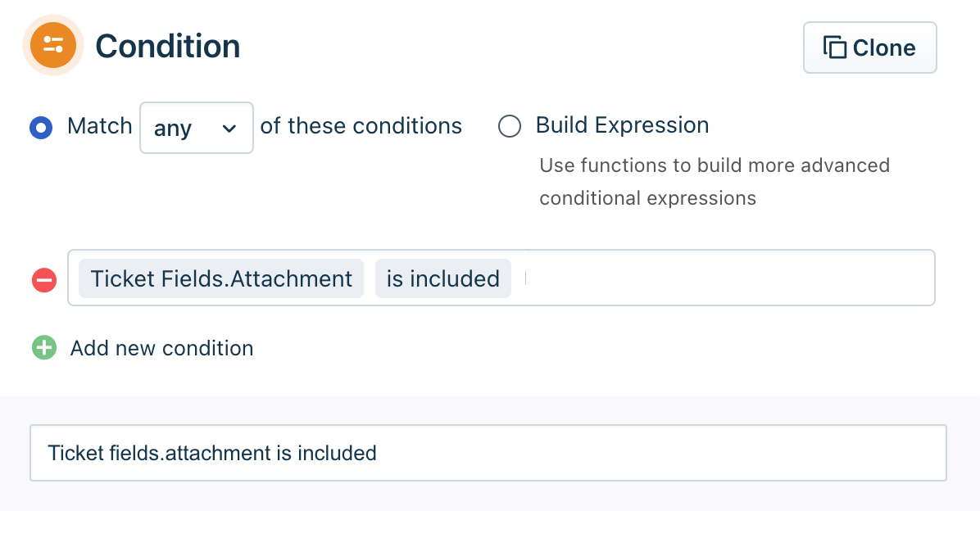Click the is included operator chip

(x=443, y=278)
